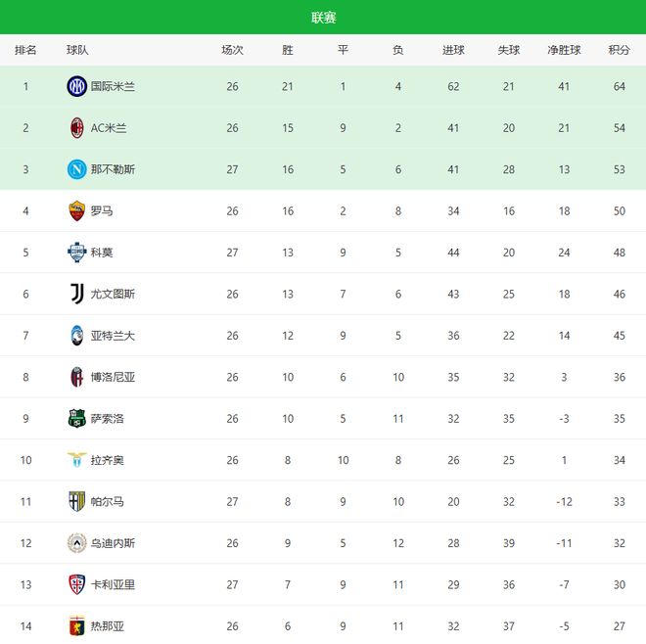
Task: Click the Bologna club crest
Action: 76,377
